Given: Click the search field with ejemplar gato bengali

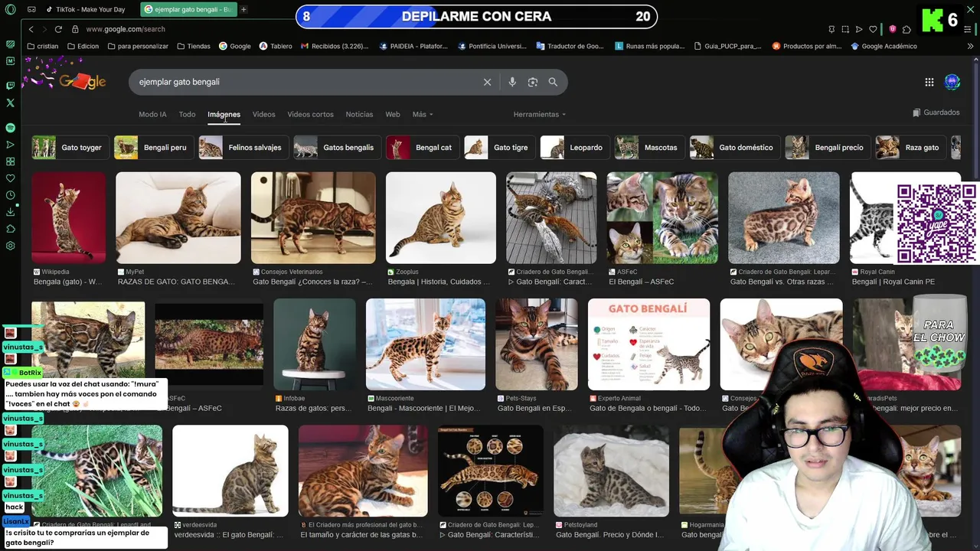Looking at the screenshot, I should click(306, 82).
